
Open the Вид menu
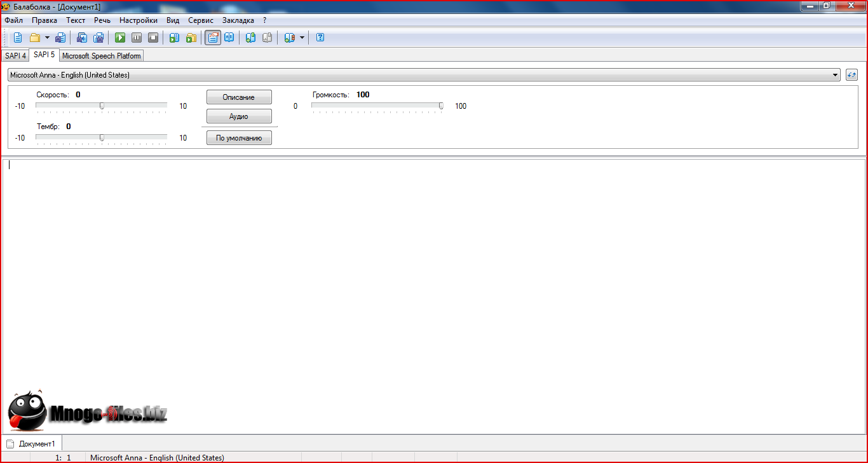coord(173,20)
